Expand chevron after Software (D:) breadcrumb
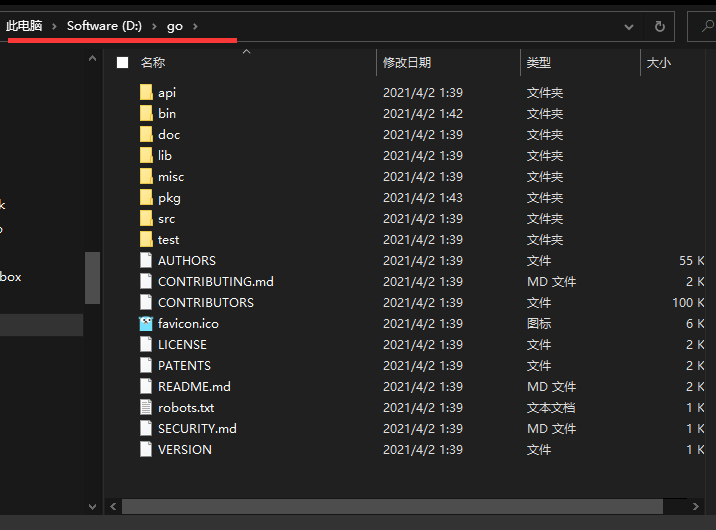 pos(154,26)
